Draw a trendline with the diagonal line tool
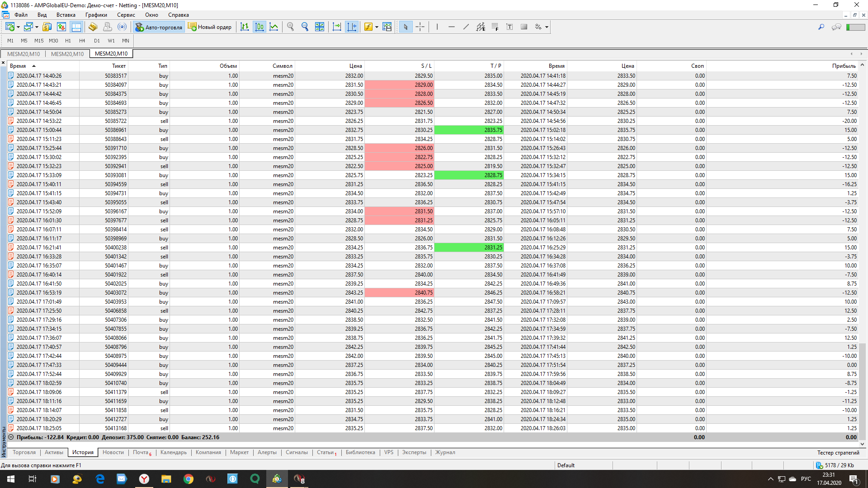This screenshot has height=488, width=868. tap(466, 27)
